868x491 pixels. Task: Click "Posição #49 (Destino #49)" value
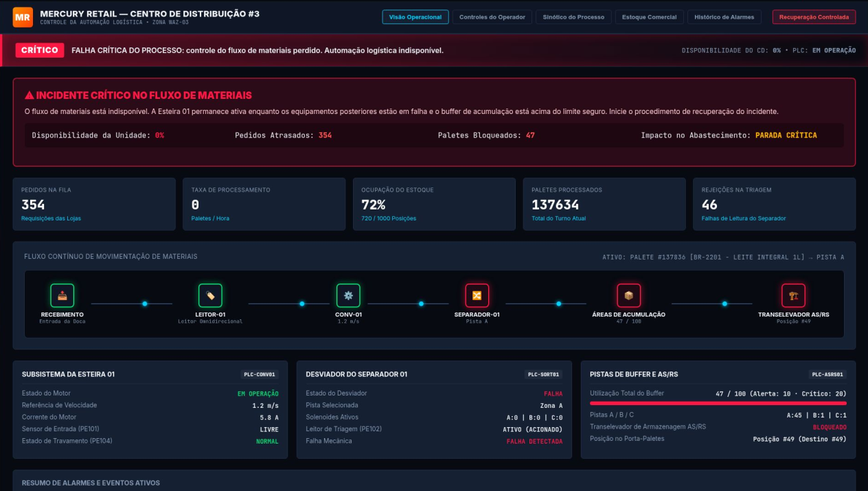pyautogui.click(x=800, y=439)
